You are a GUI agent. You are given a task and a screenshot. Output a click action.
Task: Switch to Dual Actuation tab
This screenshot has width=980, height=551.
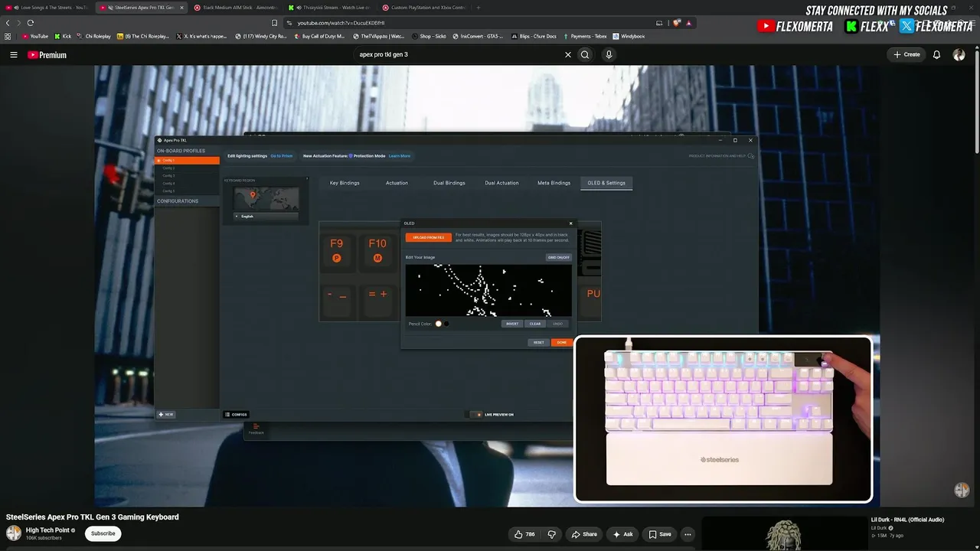[x=501, y=183]
